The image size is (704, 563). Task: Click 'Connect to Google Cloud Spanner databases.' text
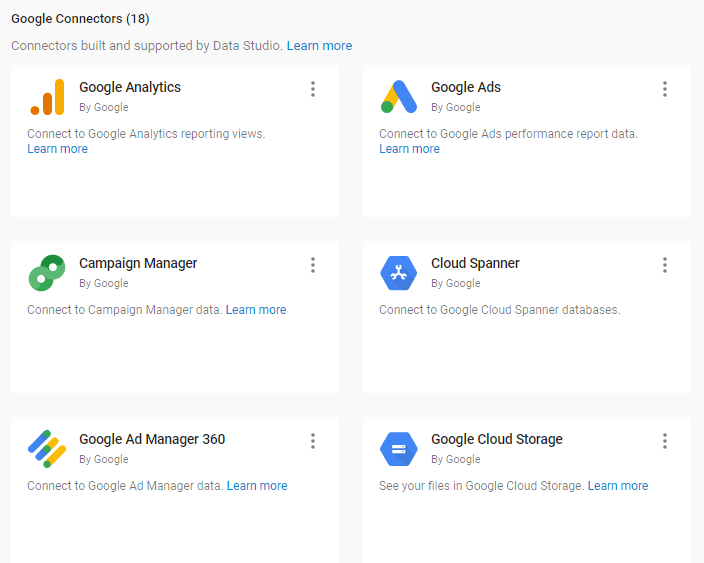coord(500,310)
